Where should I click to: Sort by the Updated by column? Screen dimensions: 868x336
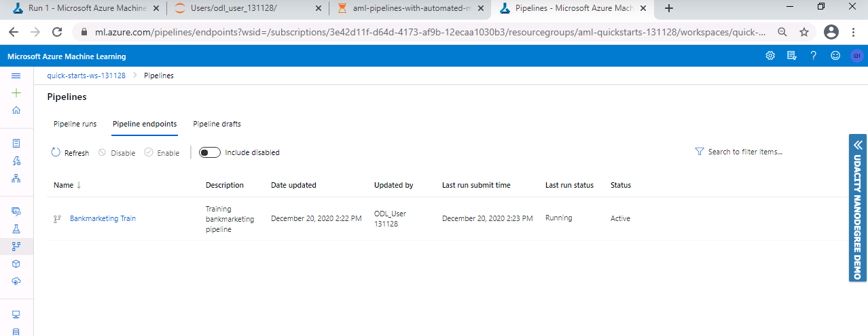(393, 185)
